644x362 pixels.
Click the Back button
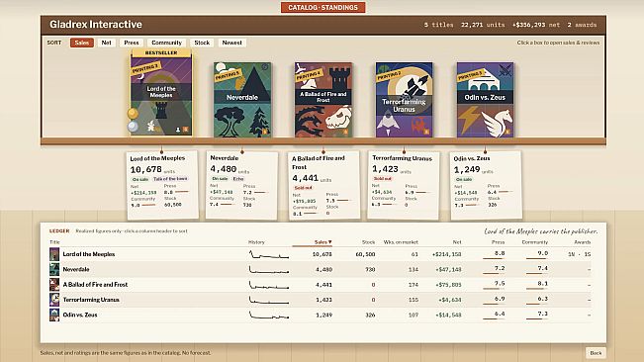596,353
